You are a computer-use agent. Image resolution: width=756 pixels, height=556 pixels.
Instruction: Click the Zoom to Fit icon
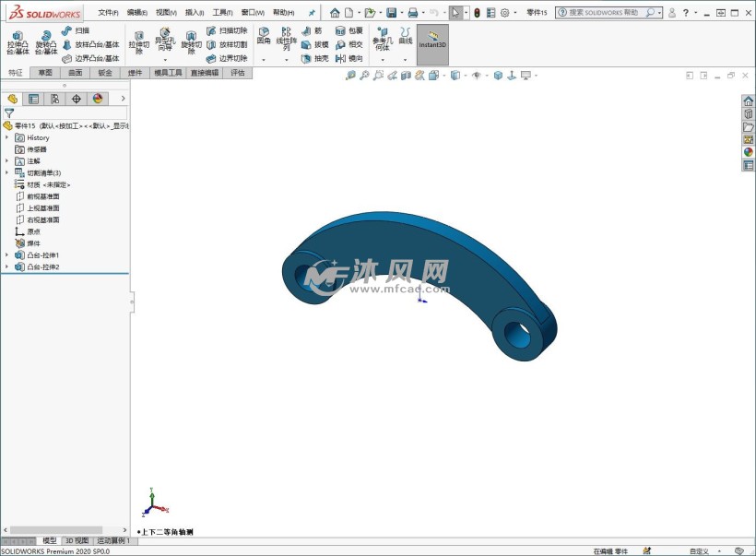[x=350, y=76]
